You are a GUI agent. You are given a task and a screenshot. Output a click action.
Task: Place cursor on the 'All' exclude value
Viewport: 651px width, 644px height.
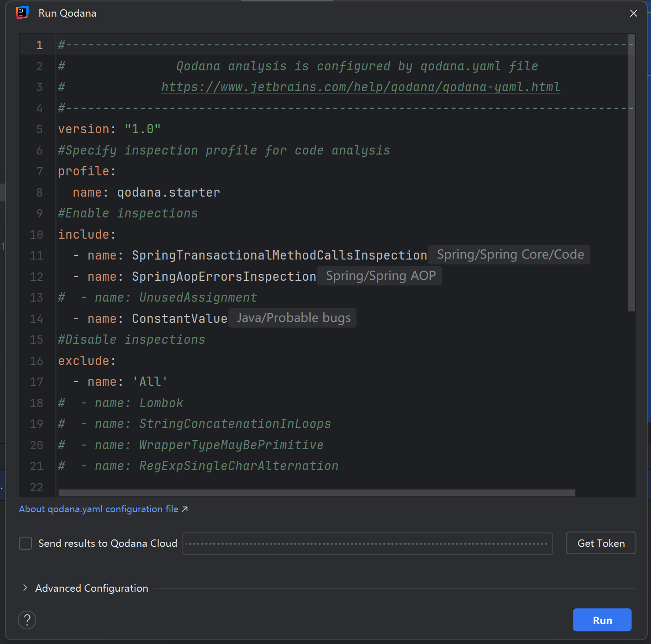[150, 382]
